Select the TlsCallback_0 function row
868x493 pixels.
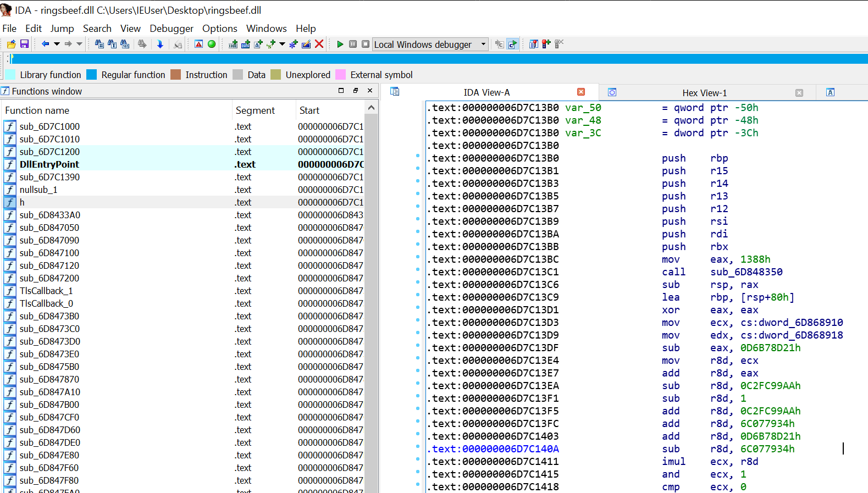(183, 303)
